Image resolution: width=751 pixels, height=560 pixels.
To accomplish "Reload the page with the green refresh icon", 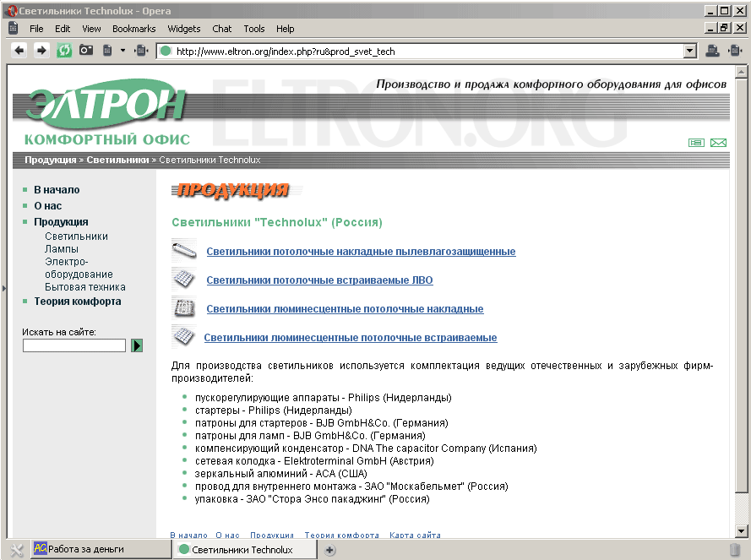I will click(x=64, y=51).
